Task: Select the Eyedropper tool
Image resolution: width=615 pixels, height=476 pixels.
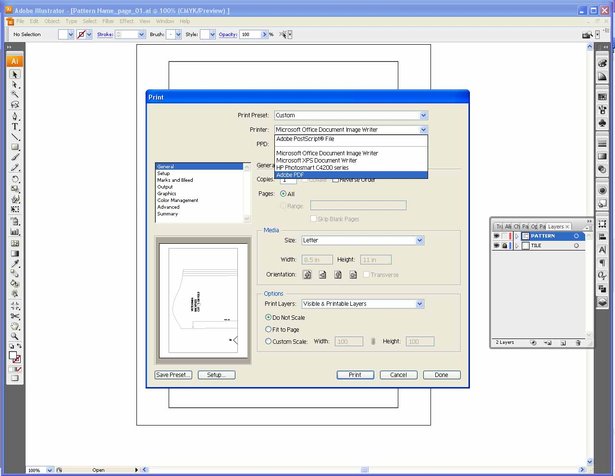Action: point(15,263)
